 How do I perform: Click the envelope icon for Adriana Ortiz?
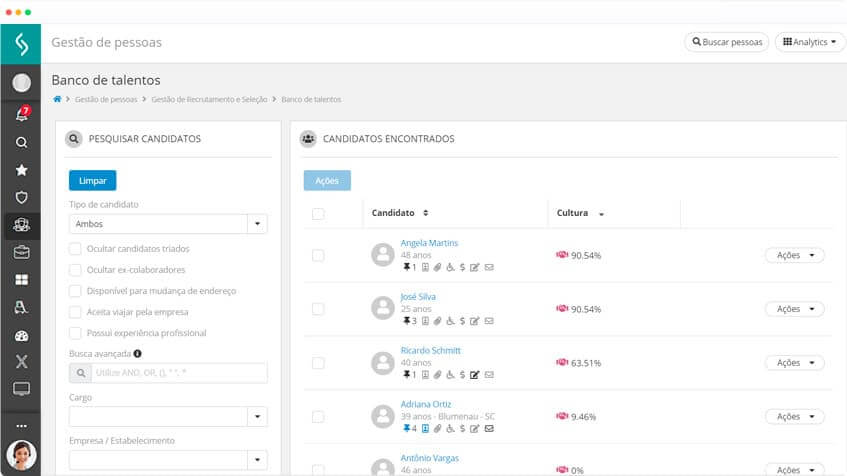[x=488, y=429]
